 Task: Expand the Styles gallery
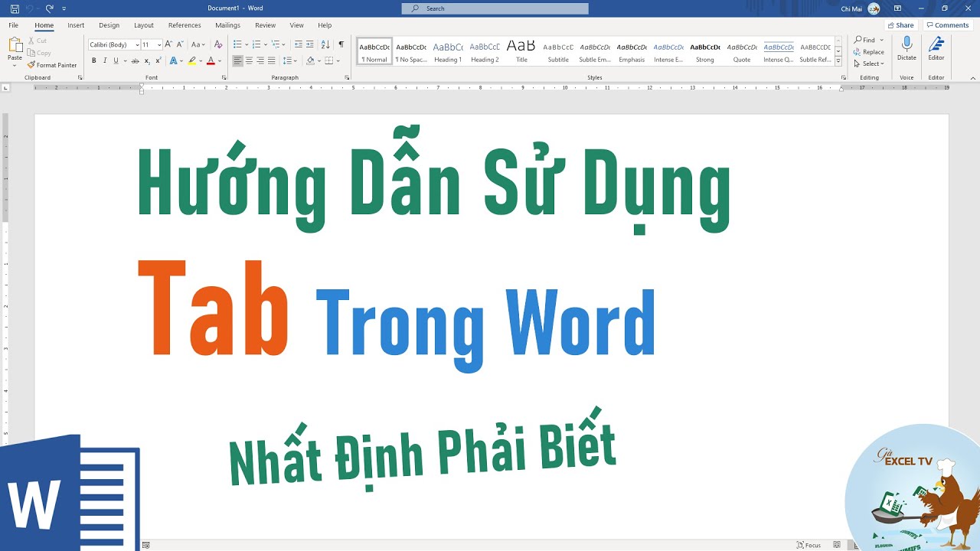(838, 60)
